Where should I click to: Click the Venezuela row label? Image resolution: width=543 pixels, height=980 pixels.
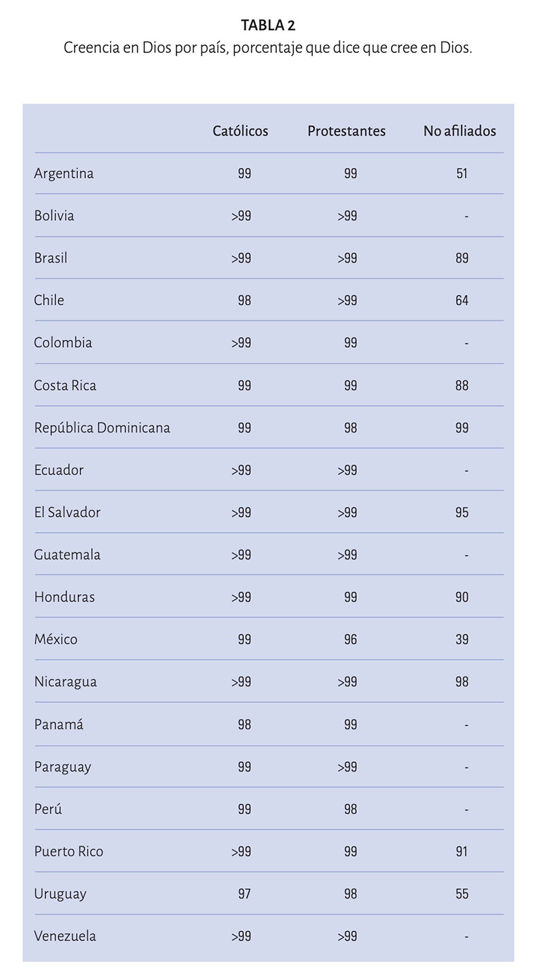[x=65, y=936]
